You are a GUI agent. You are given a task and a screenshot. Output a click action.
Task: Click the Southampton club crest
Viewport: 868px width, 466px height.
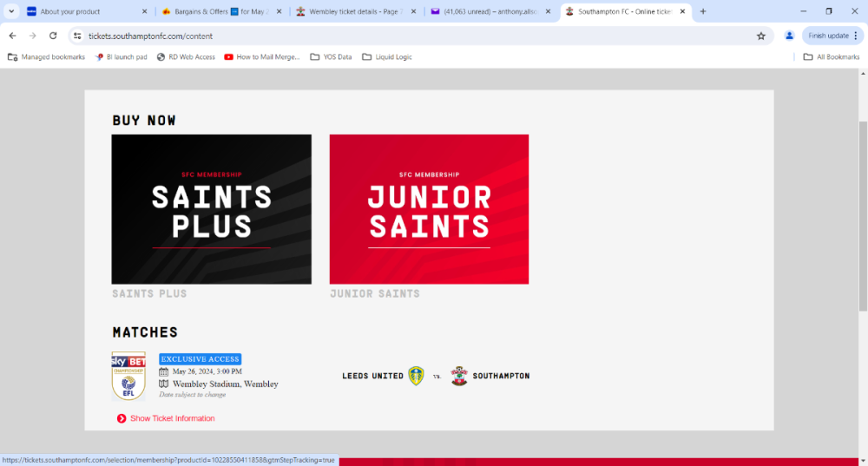click(x=459, y=376)
